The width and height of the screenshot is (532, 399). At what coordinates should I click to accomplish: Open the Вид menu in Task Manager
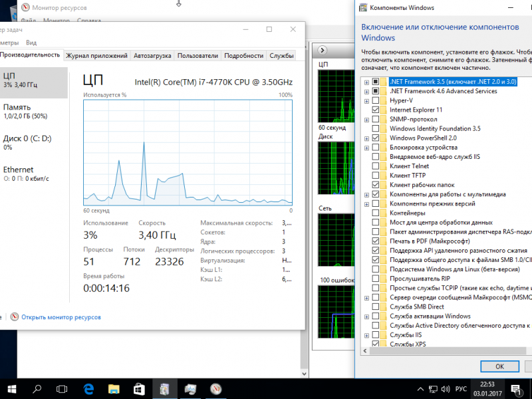pyautogui.click(x=31, y=43)
